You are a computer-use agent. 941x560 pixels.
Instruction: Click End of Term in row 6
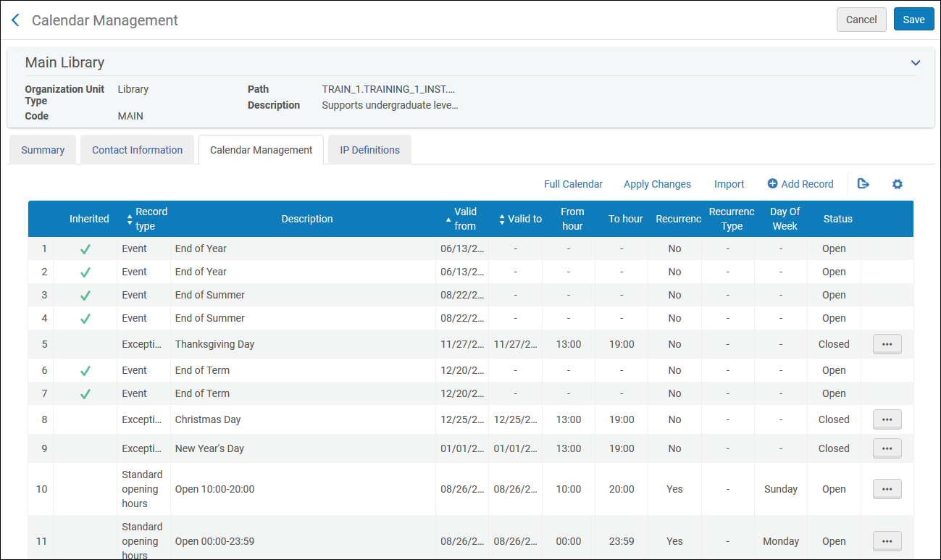coord(202,370)
